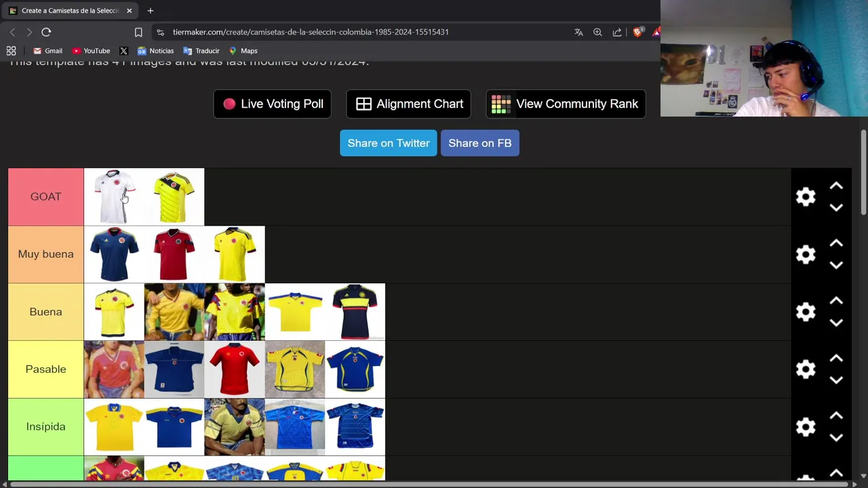View site settings icon in address bar
Screen dimensions: 868x488
click(160, 32)
